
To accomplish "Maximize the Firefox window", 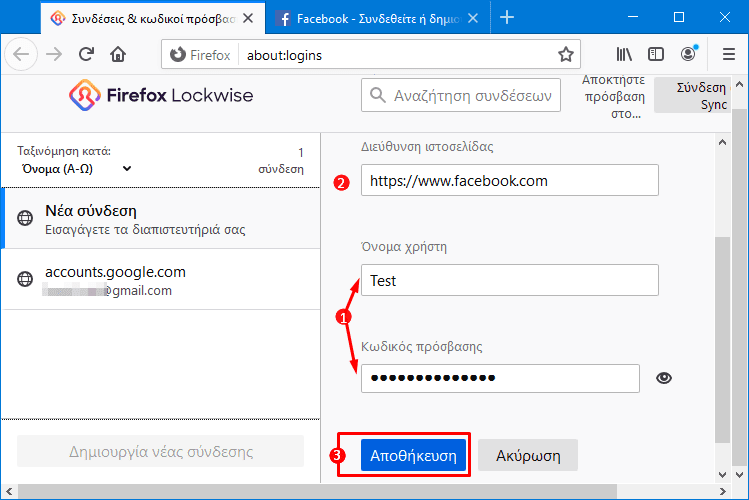I will tap(679, 17).
